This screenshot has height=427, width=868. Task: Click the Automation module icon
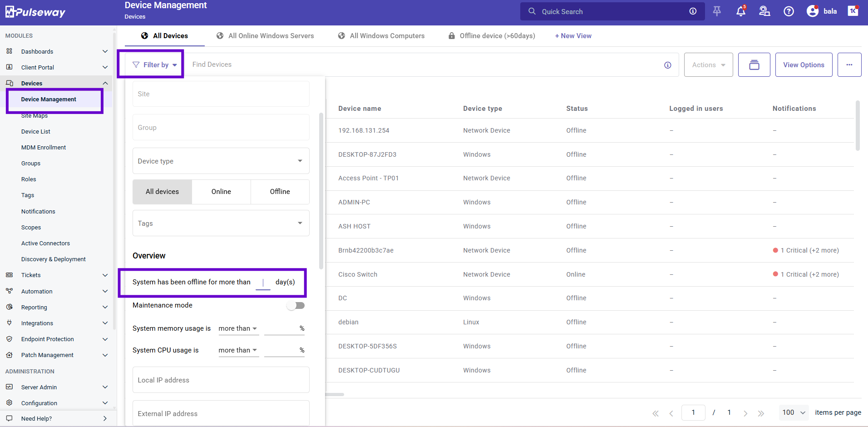[x=9, y=291]
